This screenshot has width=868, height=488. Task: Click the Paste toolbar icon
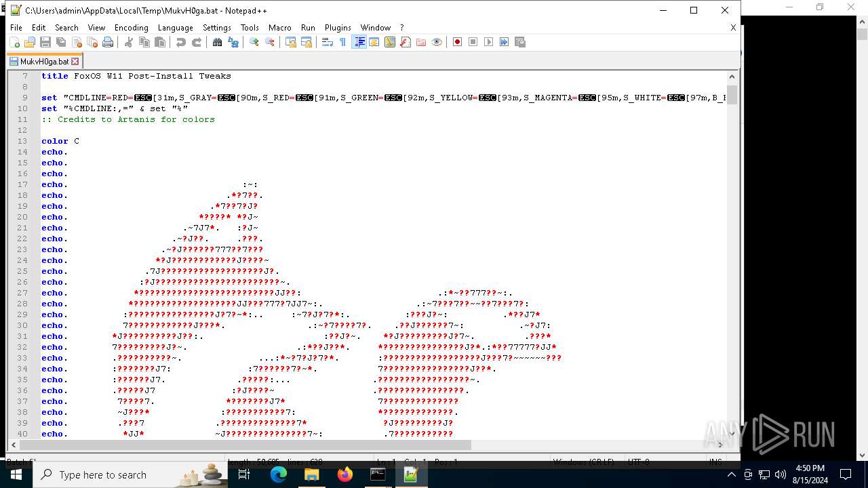[160, 42]
